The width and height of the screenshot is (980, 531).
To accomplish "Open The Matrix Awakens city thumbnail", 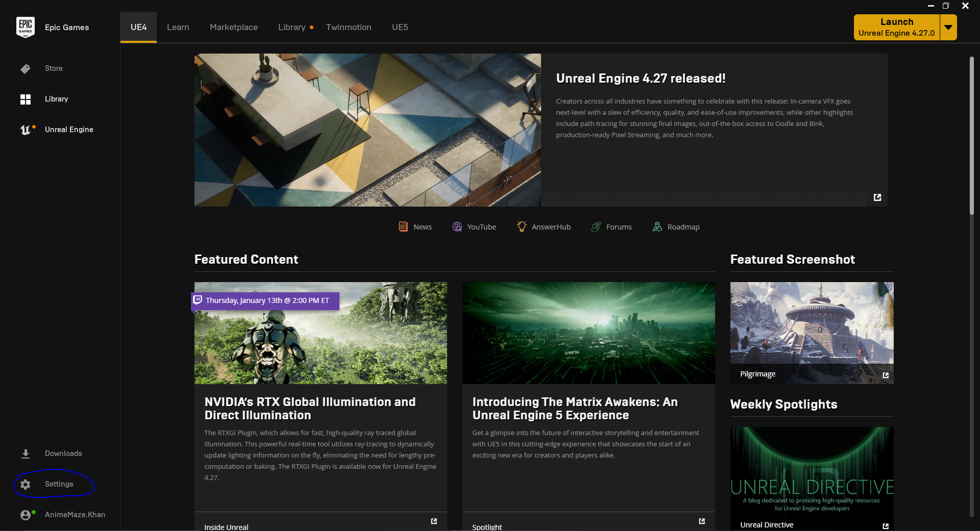I will (x=589, y=333).
